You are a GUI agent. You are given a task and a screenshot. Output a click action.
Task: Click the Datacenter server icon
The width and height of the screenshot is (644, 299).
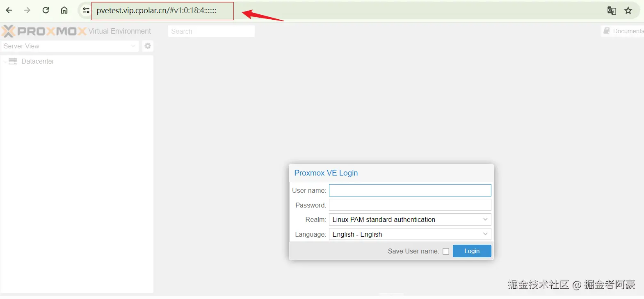tap(13, 61)
